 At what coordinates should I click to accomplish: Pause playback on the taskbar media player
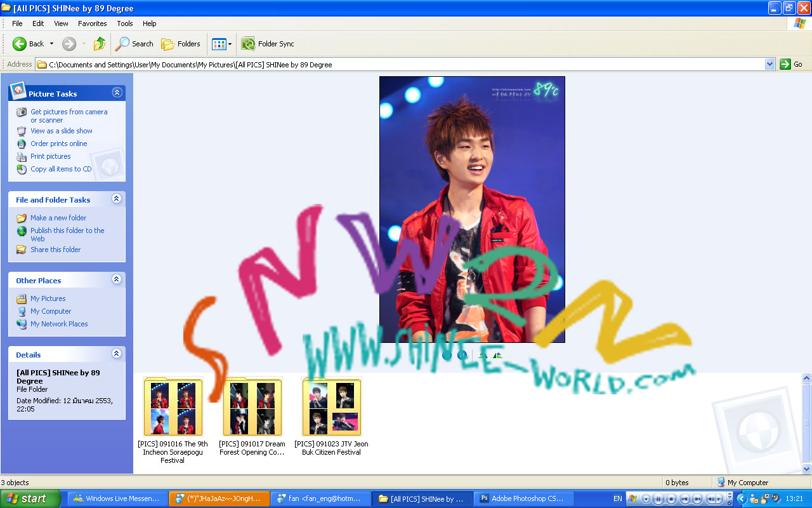click(x=658, y=499)
